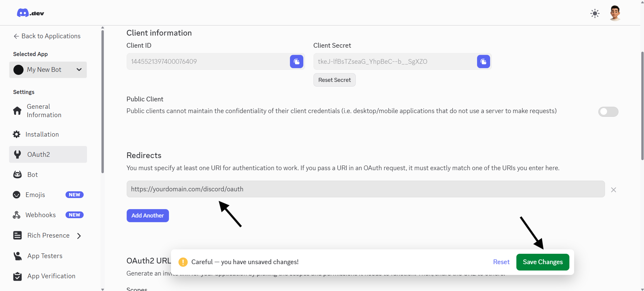Click the Save Changes button
The height and width of the screenshot is (291, 644).
pos(543,262)
